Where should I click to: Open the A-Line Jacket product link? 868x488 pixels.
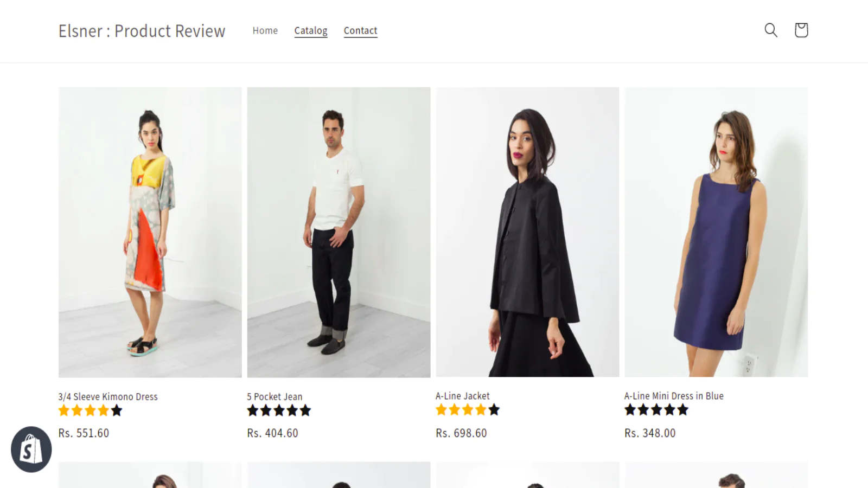tap(462, 396)
